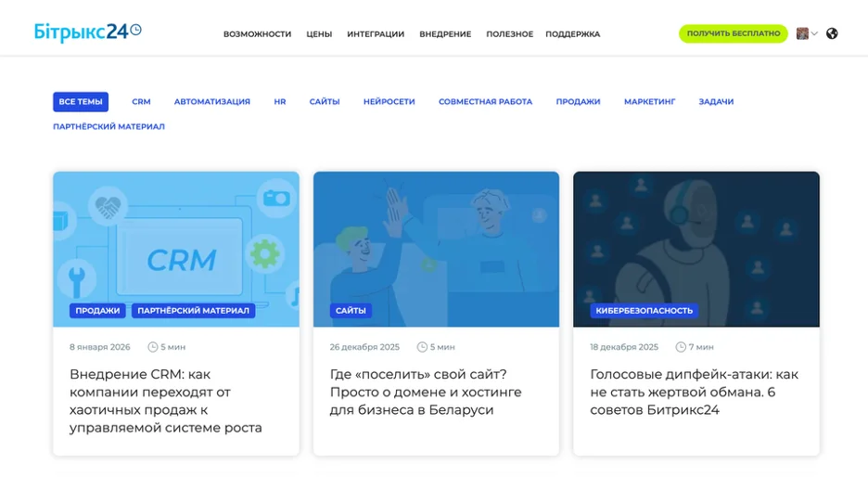Click the clock icon beside 5 мин under 8 января 2026
Screen dimensions: 868x490
click(x=153, y=347)
